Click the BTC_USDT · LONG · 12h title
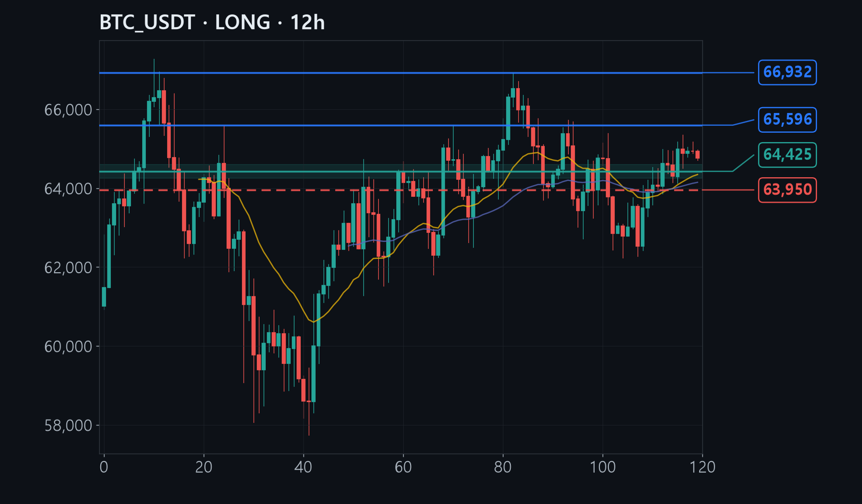This screenshot has height=504, width=862. click(x=212, y=23)
